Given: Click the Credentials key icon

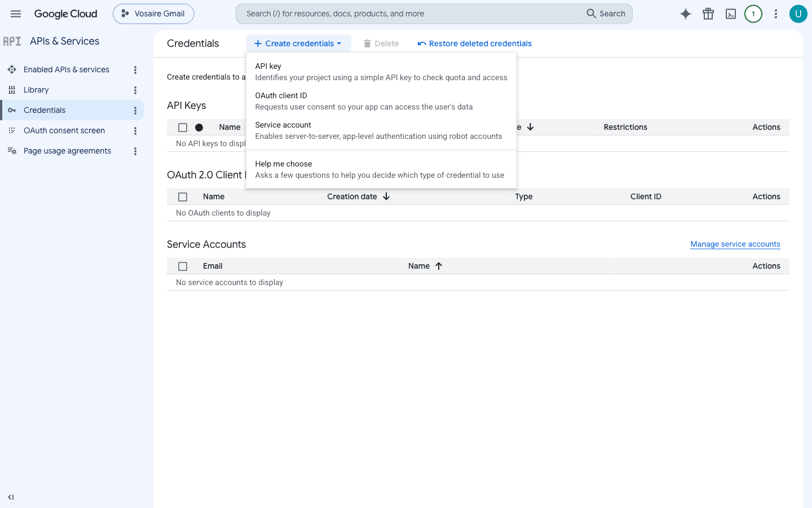Looking at the screenshot, I should [12, 110].
